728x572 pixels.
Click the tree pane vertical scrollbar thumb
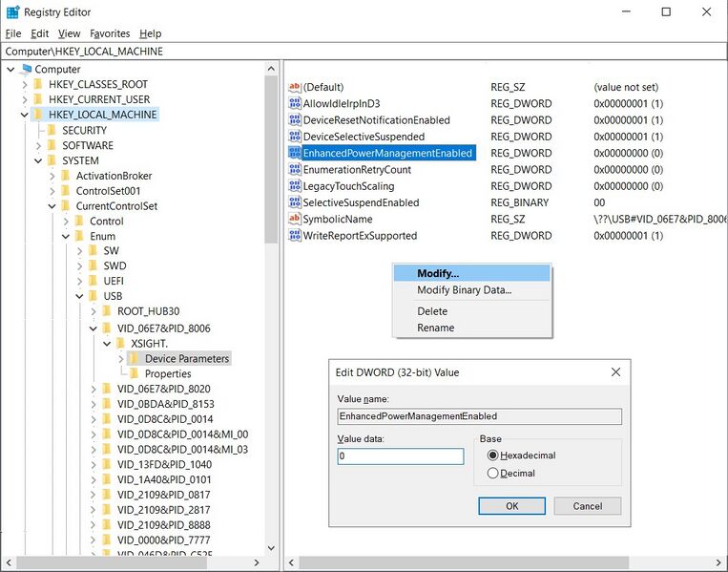pos(271,159)
